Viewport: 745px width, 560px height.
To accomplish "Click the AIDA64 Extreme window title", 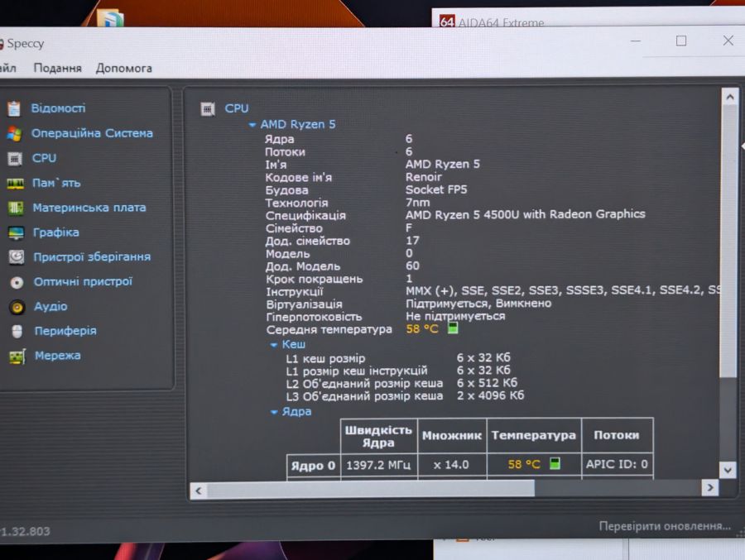I will (501, 22).
